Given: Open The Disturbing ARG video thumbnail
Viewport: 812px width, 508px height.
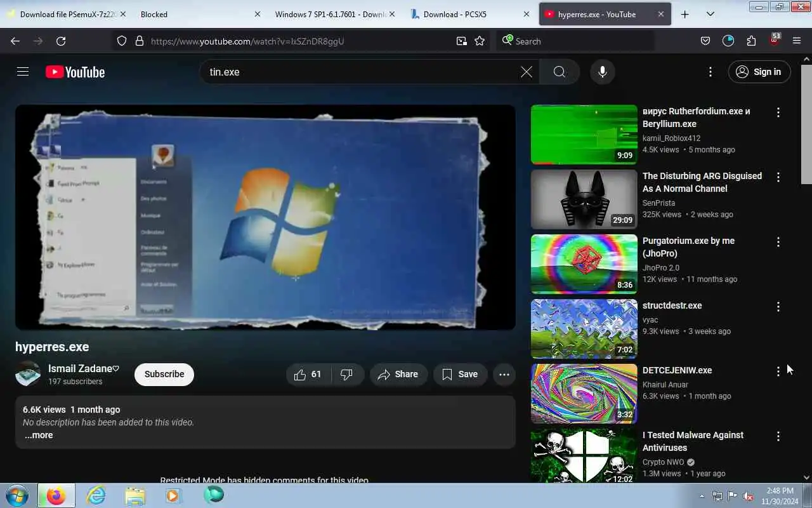Looking at the screenshot, I should 584,199.
